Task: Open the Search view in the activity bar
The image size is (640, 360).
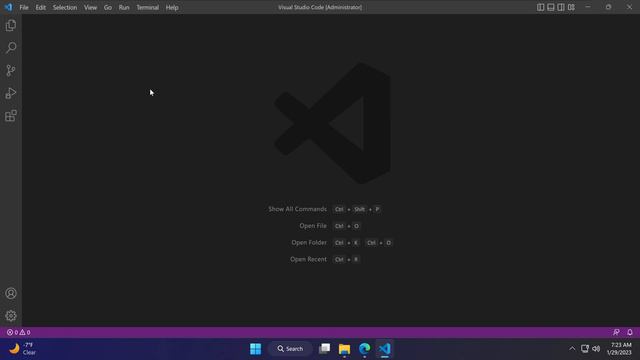Action: 11,48
